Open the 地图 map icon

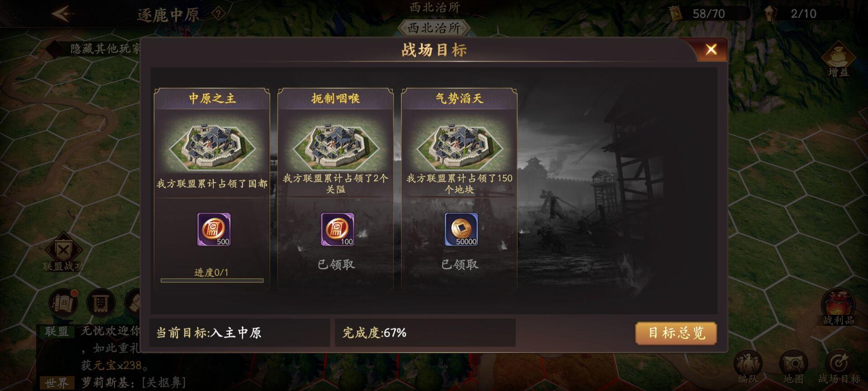coord(793,367)
